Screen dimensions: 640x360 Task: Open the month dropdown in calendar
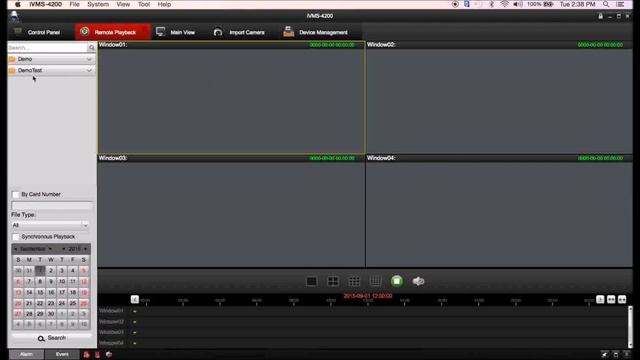tap(51, 249)
